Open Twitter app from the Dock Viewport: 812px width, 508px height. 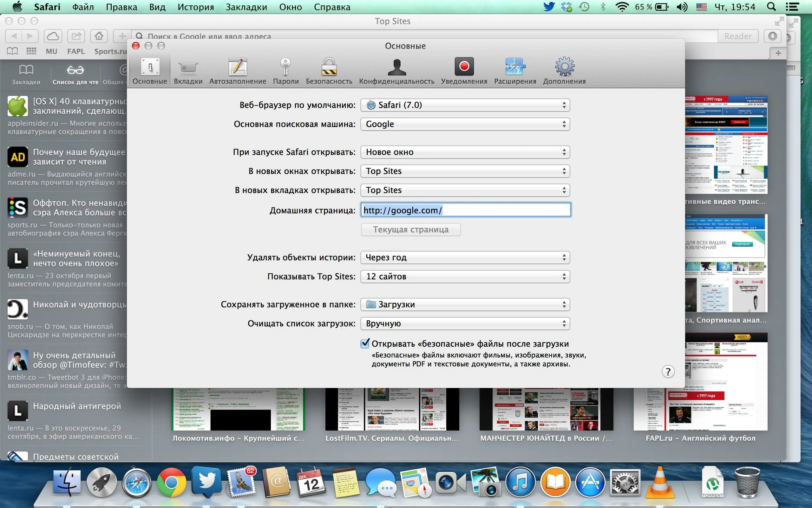[206, 482]
